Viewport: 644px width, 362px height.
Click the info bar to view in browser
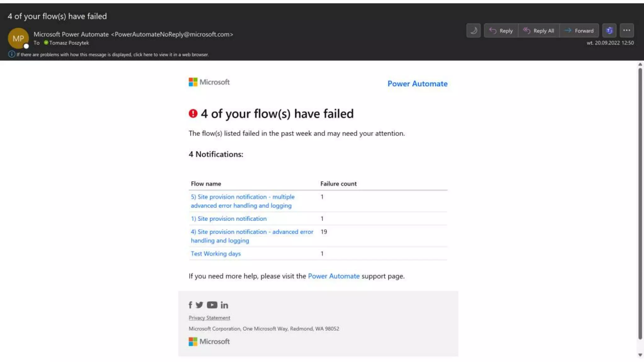pos(112,54)
